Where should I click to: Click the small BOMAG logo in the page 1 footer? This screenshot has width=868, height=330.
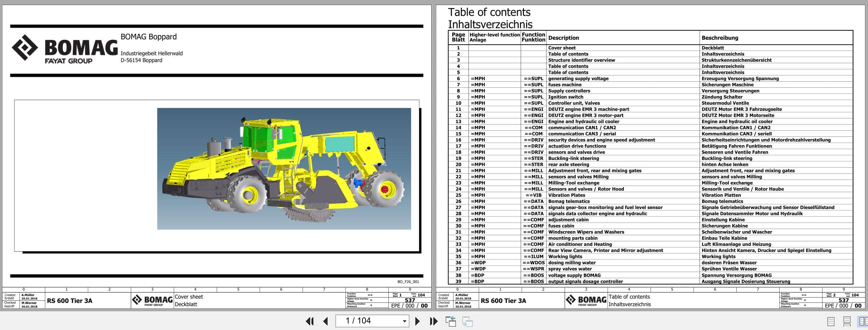[x=152, y=300]
